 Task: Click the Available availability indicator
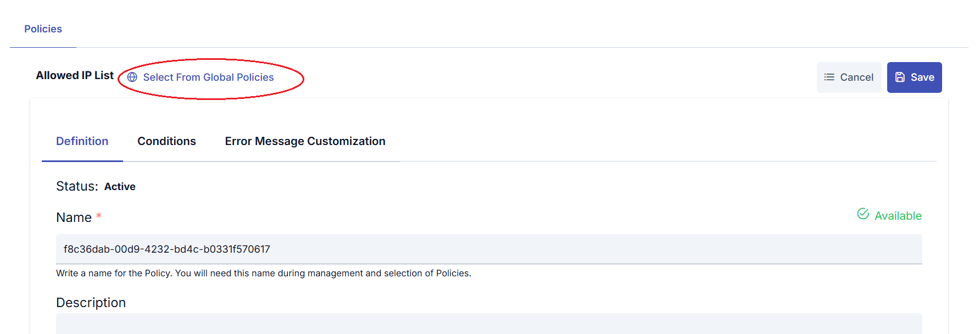click(898, 215)
